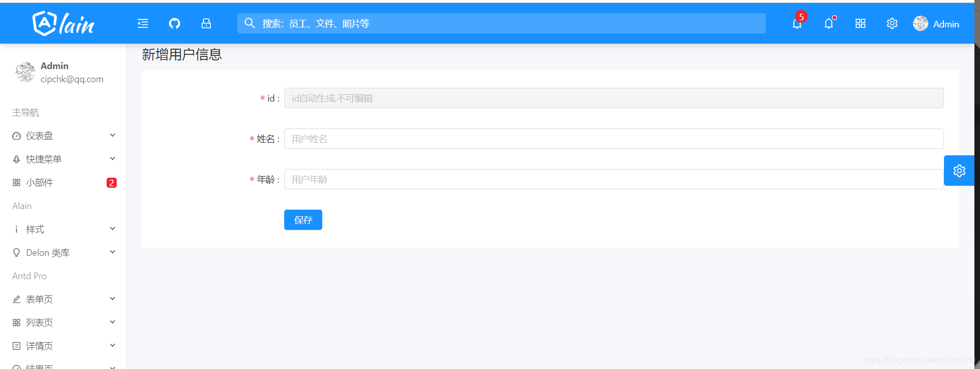Collapse sidebar with the menu fold icon
980x369 pixels.
(x=143, y=23)
